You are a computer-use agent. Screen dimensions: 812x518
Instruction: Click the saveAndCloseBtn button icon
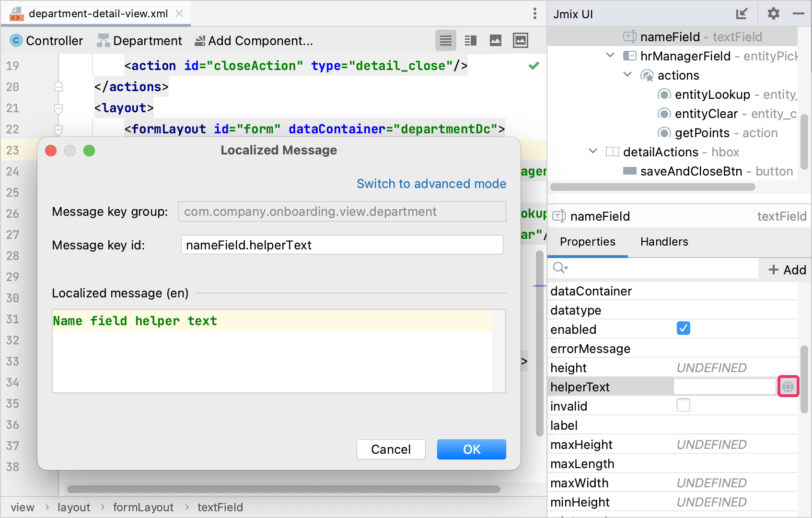tap(630, 171)
